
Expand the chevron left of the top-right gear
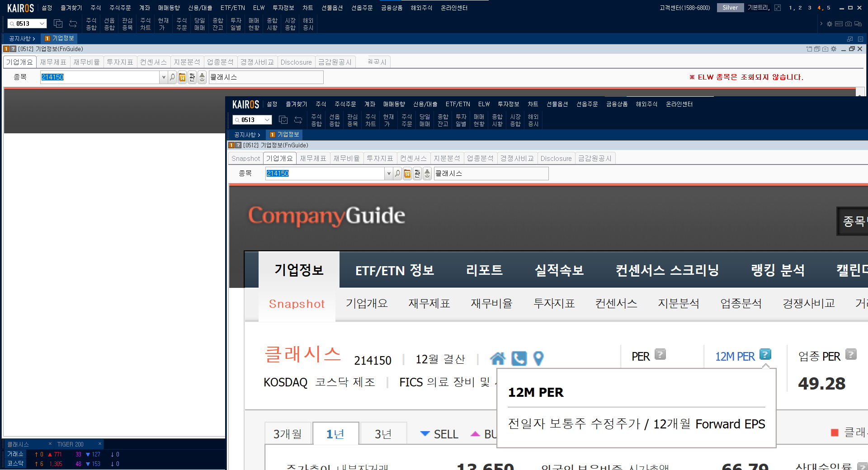pyautogui.click(x=821, y=24)
